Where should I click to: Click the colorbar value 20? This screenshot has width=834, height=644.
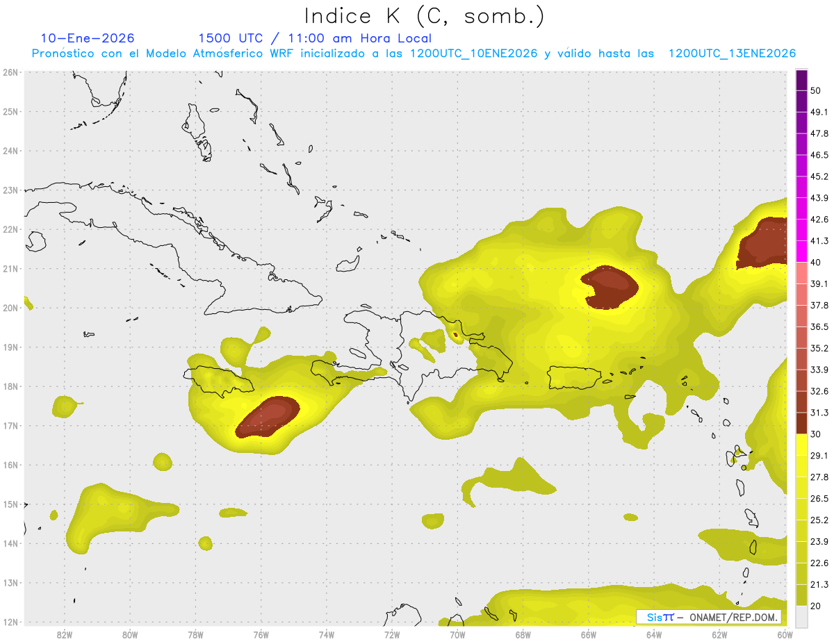[817, 606]
